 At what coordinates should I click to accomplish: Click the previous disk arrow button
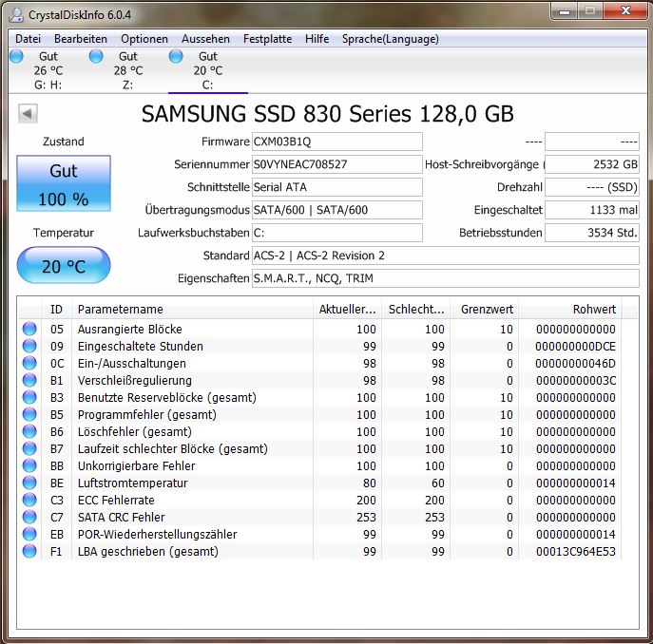(x=28, y=113)
